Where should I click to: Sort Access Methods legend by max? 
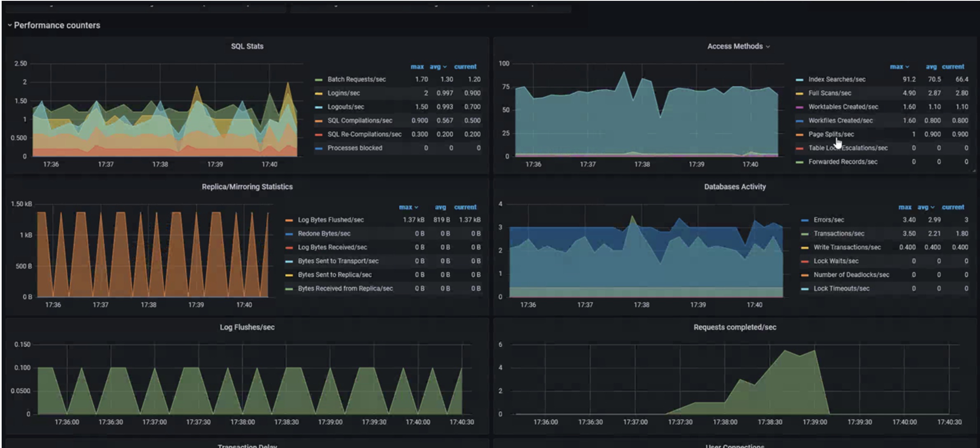point(899,66)
